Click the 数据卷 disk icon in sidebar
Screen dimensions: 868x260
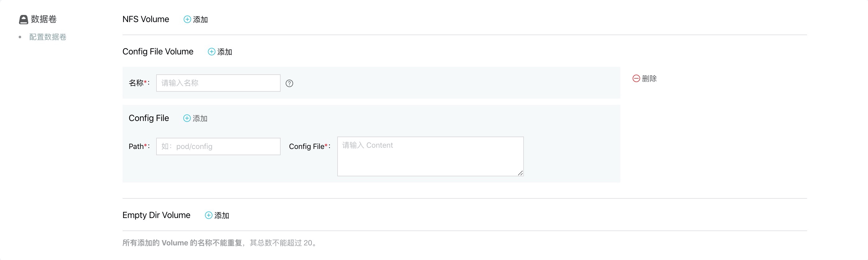23,20
